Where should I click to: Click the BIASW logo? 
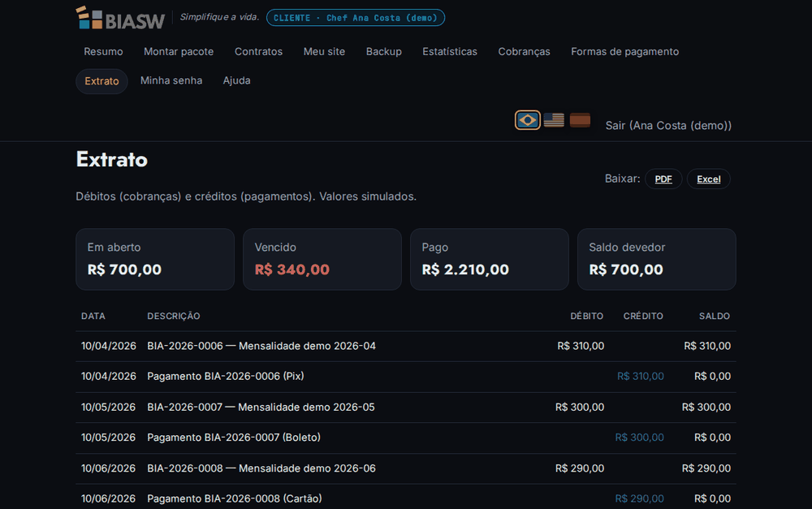coord(120,18)
